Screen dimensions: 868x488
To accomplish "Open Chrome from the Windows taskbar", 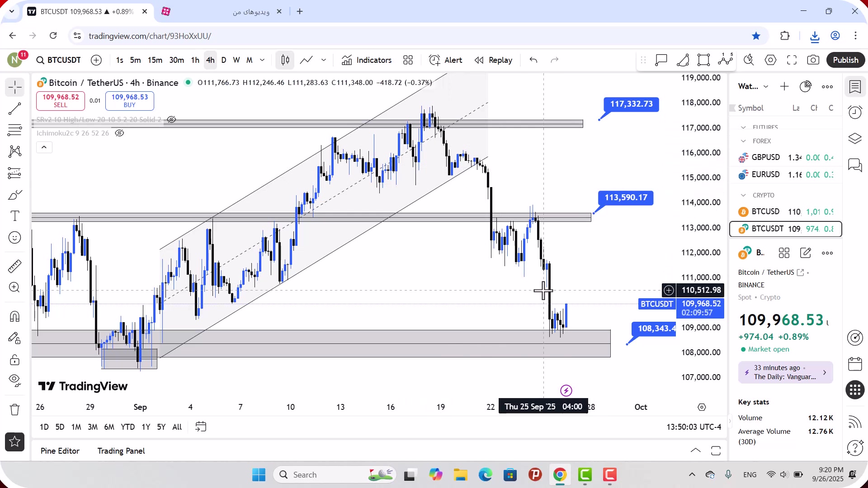I will click(x=560, y=475).
